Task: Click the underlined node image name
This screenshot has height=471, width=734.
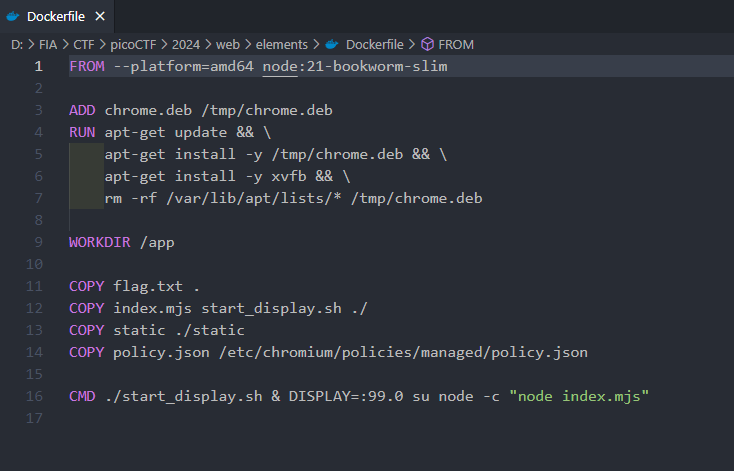Action: pos(280,66)
